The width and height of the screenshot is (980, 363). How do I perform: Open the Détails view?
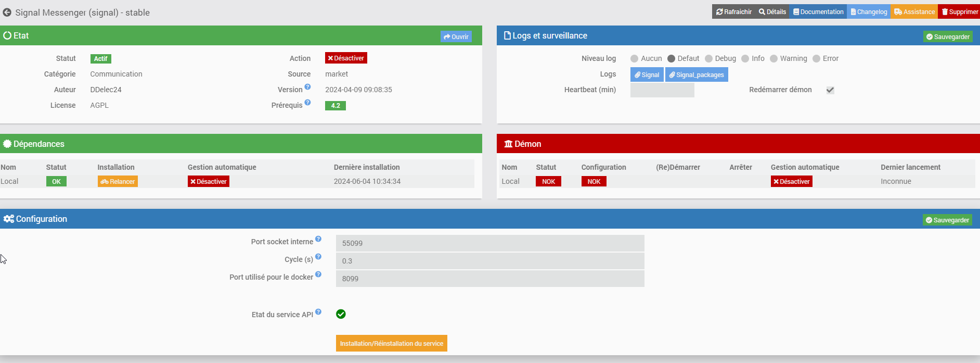772,11
